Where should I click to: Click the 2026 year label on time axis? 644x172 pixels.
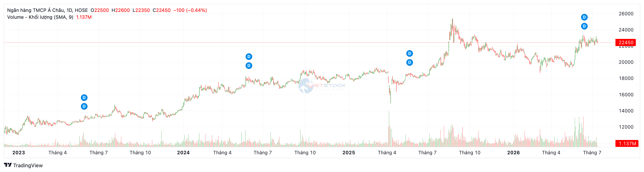[x=513, y=153]
